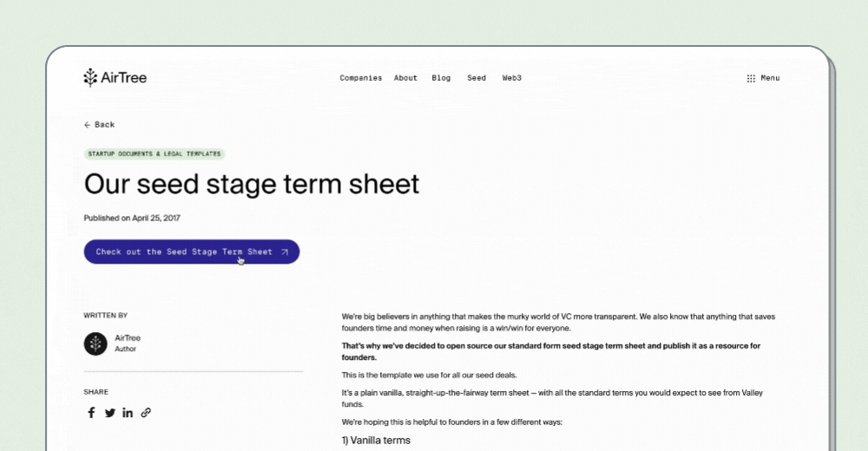Image resolution: width=868 pixels, height=451 pixels.
Task: Open the Companies nav link
Action: (x=361, y=78)
